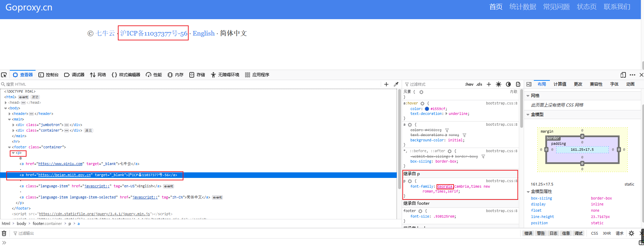Click the English language link
This screenshot has width=644, height=250.
pyautogui.click(x=204, y=33)
